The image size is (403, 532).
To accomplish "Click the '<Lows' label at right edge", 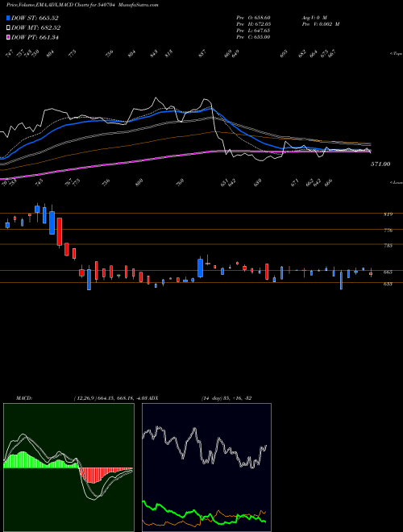I will point(396,182).
